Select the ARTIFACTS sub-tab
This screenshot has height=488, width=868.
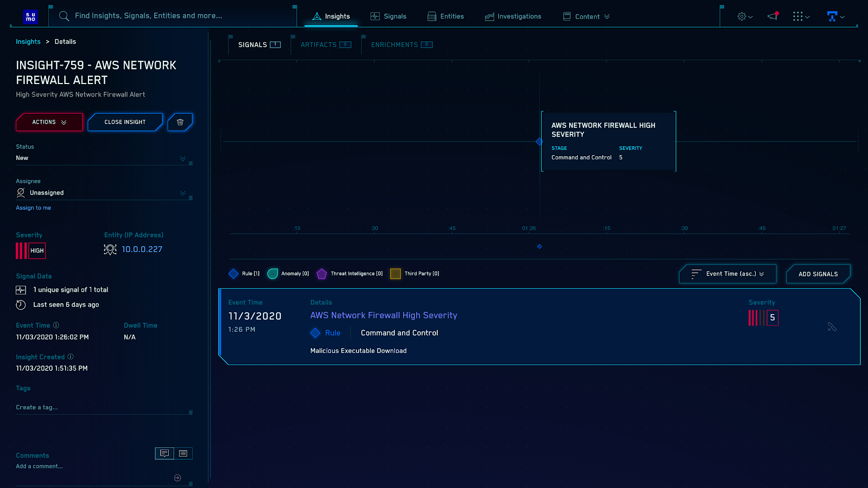click(x=325, y=45)
